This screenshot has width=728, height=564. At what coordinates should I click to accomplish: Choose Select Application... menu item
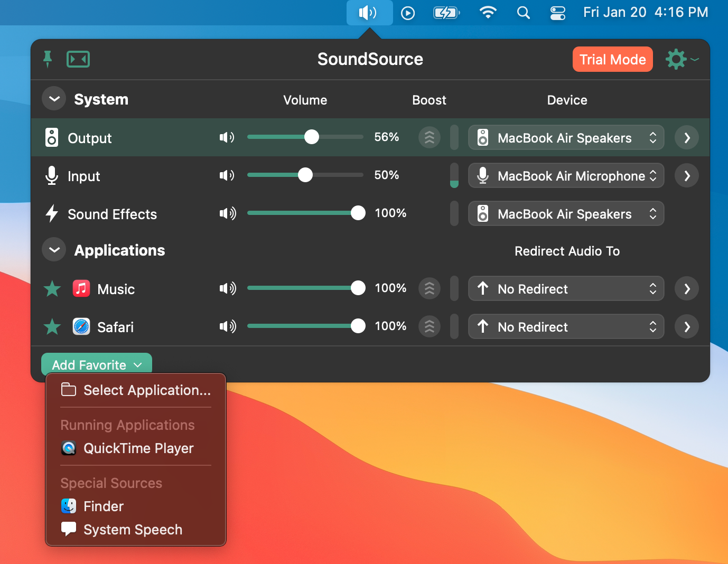[136, 390]
